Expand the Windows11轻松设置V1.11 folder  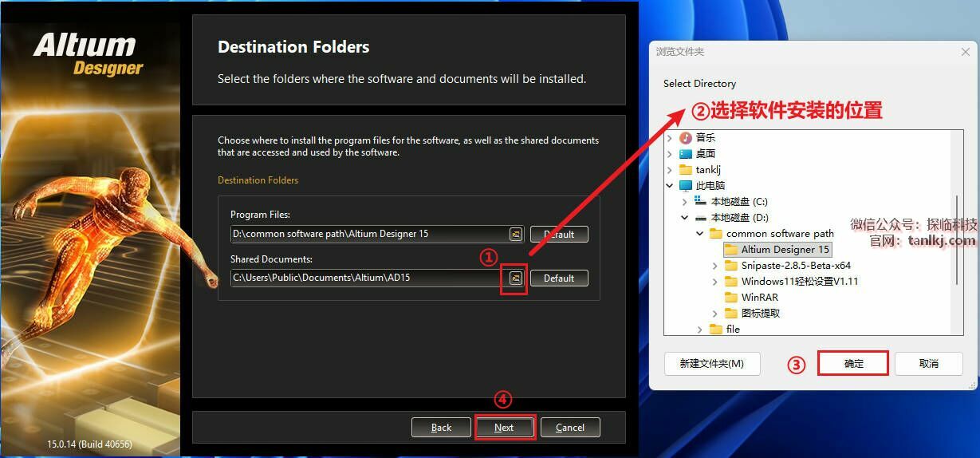pyautogui.click(x=715, y=281)
